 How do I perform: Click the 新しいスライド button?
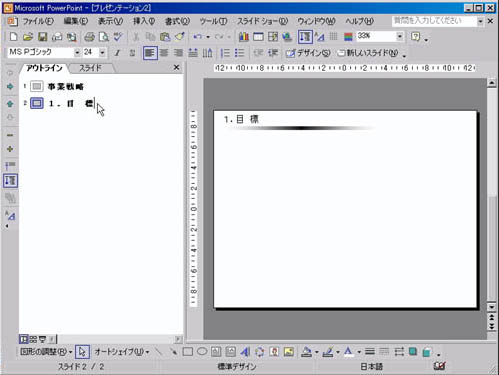click(x=368, y=53)
